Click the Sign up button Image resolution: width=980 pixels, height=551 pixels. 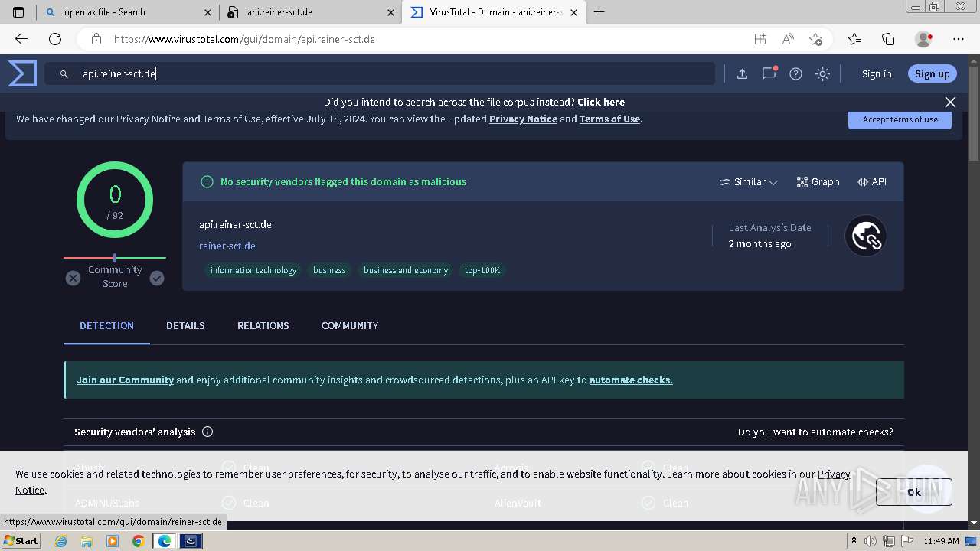tap(932, 73)
